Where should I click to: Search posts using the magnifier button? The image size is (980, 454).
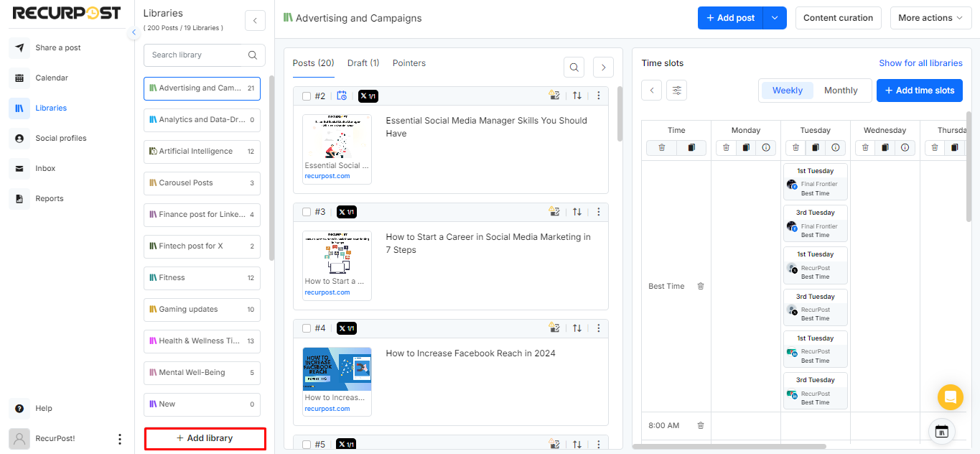pyautogui.click(x=574, y=68)
